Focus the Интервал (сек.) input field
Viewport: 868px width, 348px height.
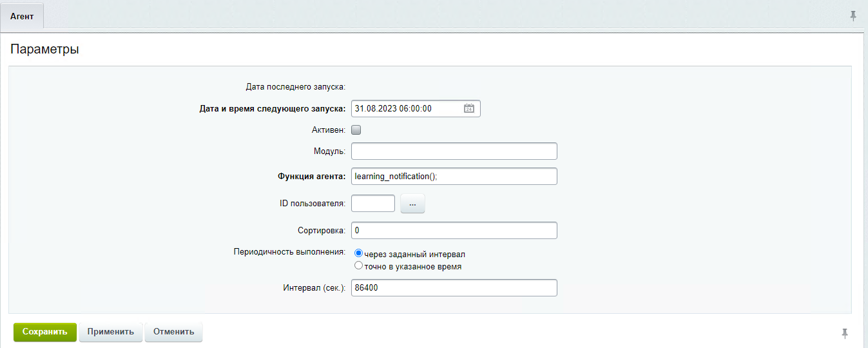pos(454,287)
